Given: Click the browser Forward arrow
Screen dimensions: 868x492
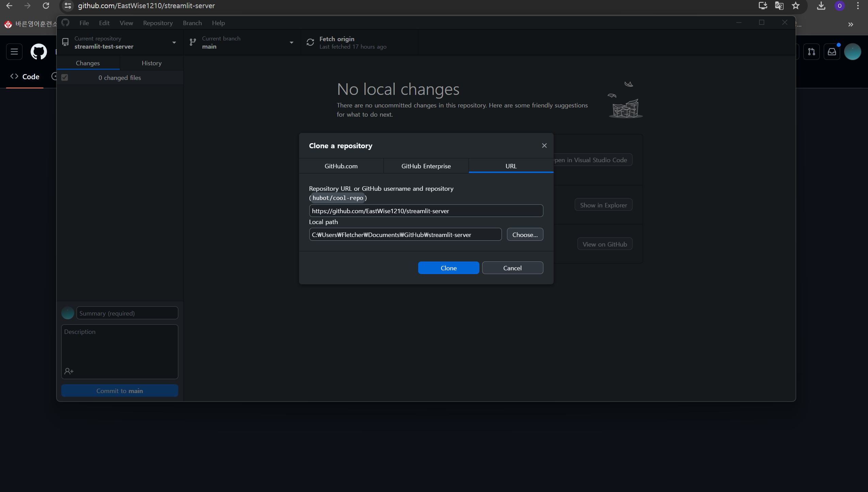Looking at the screenshot, I should (x=28, y=6).
